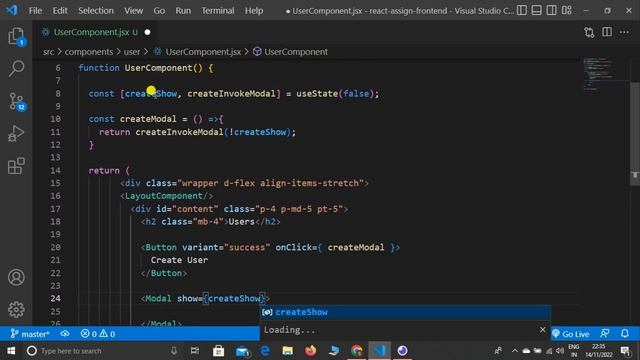The width and height of the screenshot is (640, 360).
Task: Click createInvokeModal on line 11
Action: pyautogui.click(x=179, y=132)
